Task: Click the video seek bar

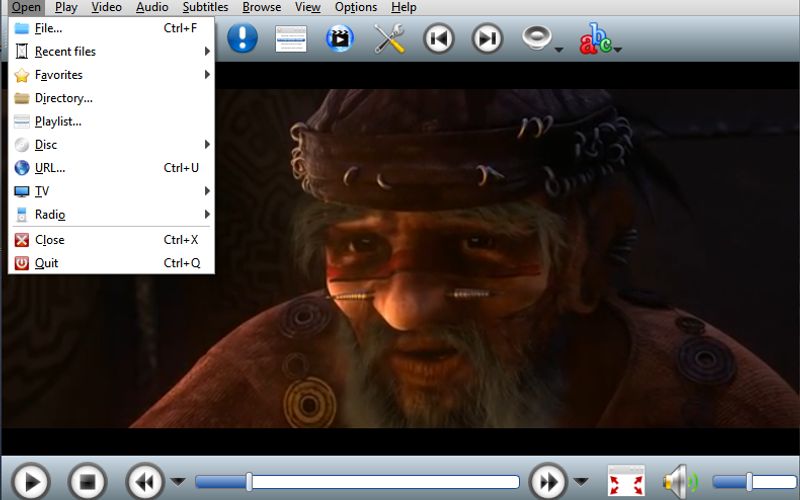Action: 357,482
